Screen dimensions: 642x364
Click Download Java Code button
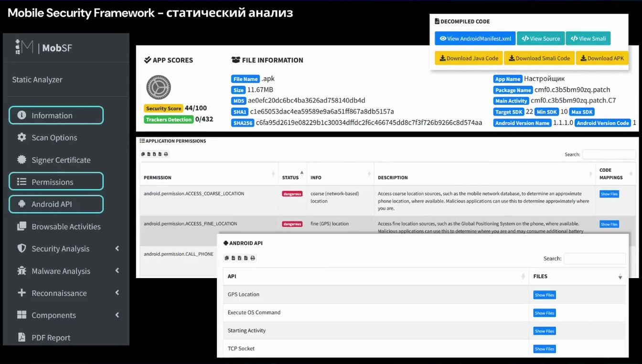coord(469,58)
